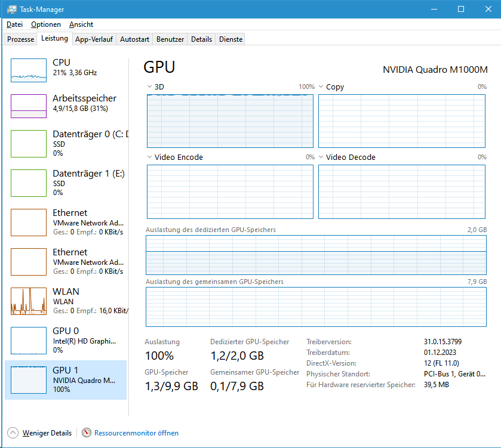Switch to the Dienste tab
501x448 pixels.
[x=230, y=39]
